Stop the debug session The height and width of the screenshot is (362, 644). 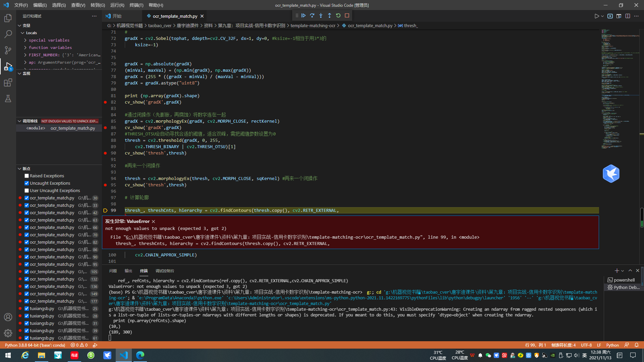pyautogui.click(x=347, y=15)
